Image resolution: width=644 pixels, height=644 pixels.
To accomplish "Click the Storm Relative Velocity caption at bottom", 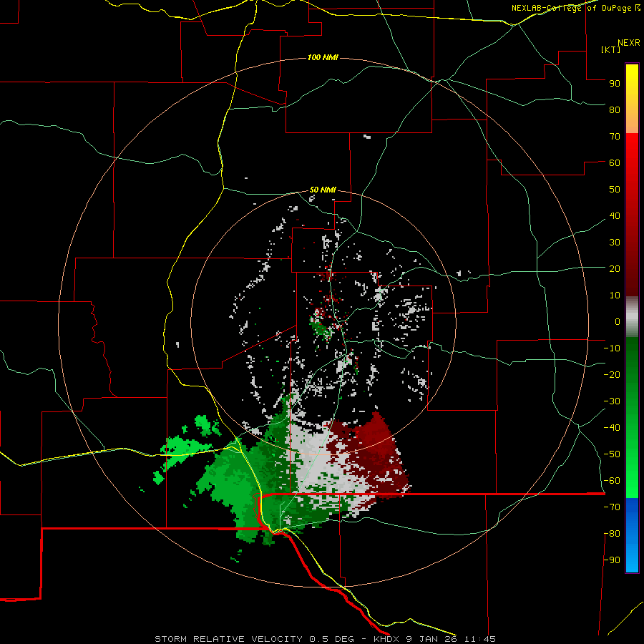I will (x=325, y=639).
